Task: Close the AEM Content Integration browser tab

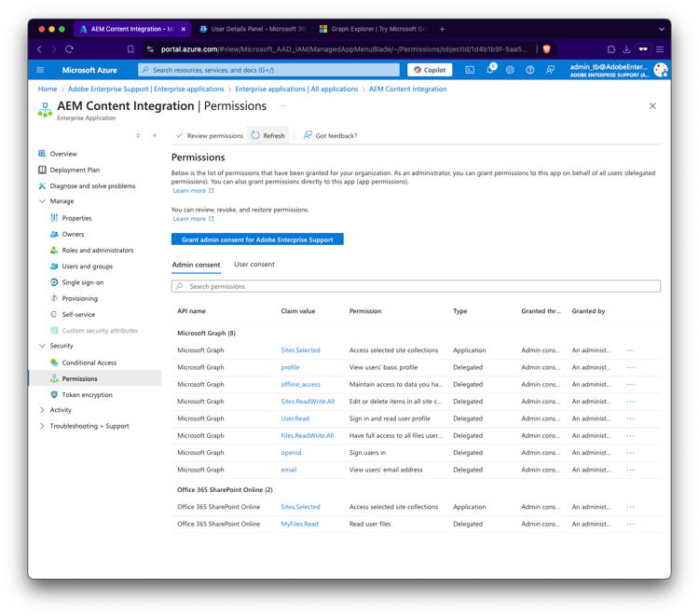Action: tap(184, 29)
